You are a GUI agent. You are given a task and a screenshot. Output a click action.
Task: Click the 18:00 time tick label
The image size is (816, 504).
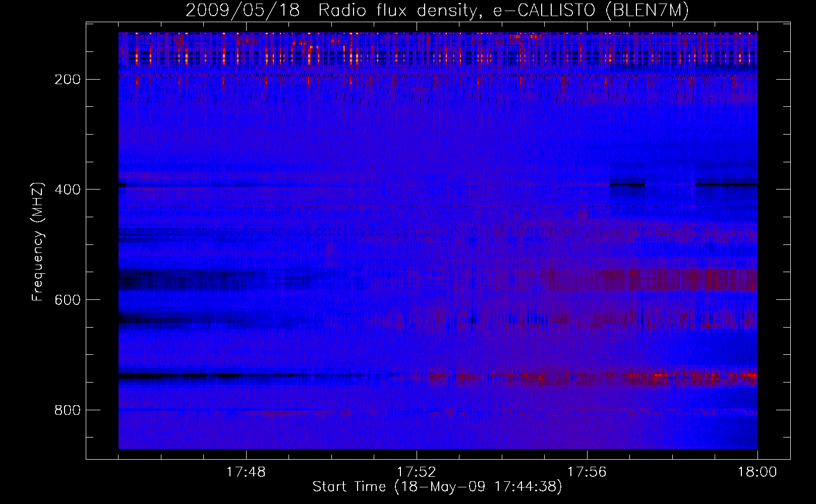[757, 472]
